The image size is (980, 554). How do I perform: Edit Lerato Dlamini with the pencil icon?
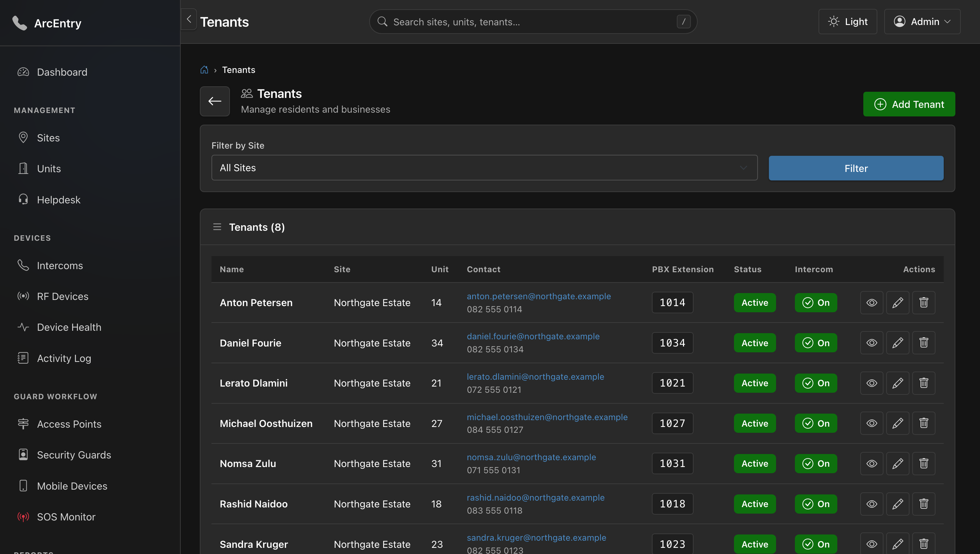tap(898, 383)
